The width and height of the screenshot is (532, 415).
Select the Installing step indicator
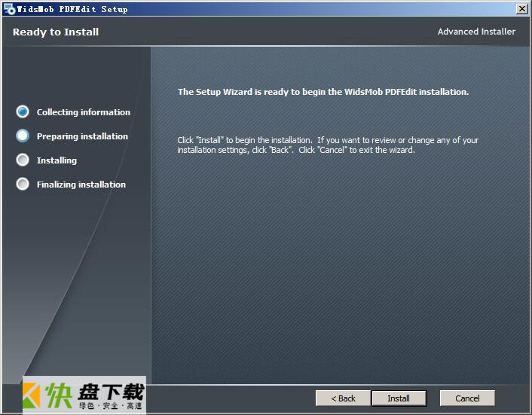tap(23, 160)
